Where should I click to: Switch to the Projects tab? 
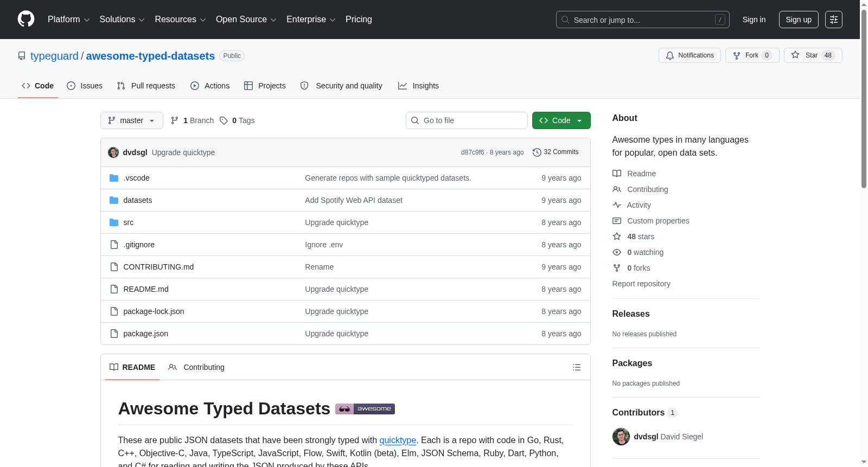coord(265,86)
